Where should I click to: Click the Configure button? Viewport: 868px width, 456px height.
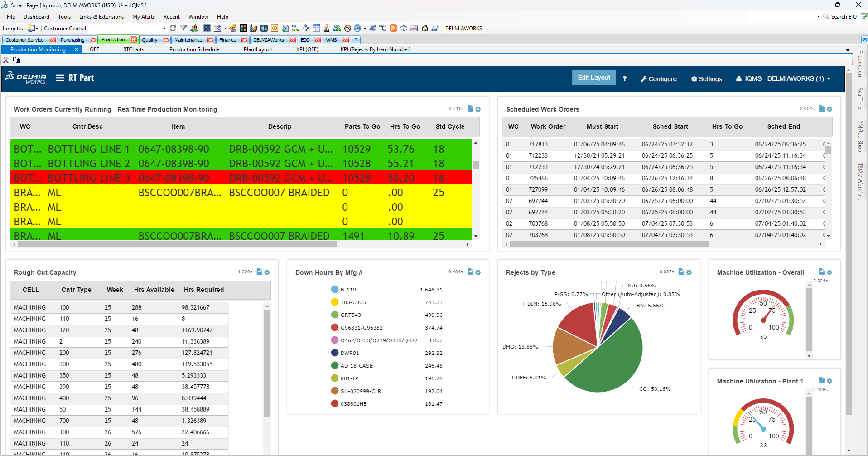pos(659,79)
